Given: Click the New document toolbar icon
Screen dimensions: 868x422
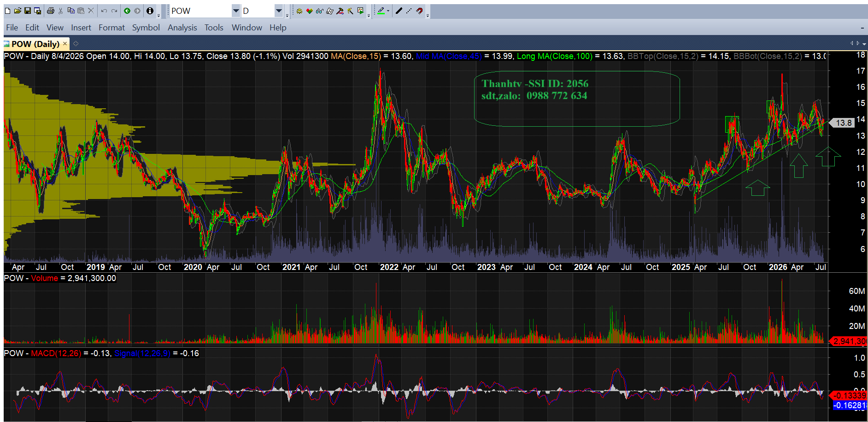Looking at the screenshot, I should click(x=7, y=11).
